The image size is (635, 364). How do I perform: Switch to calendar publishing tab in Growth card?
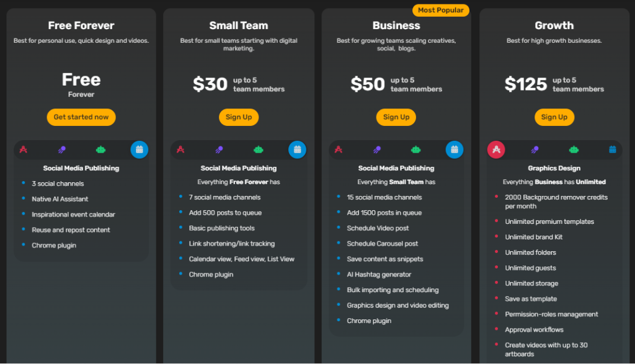(x=613, y=150)
